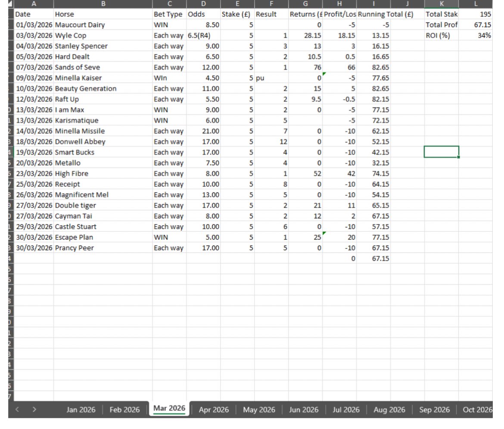Select column E header
This screenshot has width=504, height=429.
[x=237, y=4]
